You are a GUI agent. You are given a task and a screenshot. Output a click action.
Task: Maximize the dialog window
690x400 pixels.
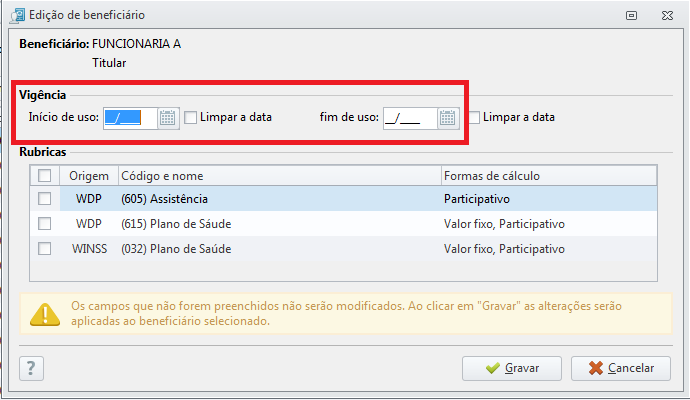[x=631, y=15]
